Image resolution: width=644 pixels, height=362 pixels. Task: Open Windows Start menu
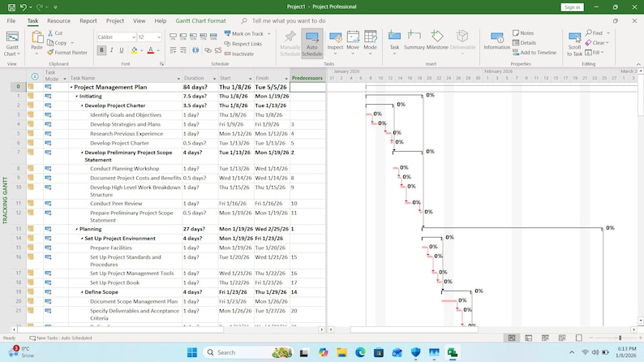click(191, 352)
